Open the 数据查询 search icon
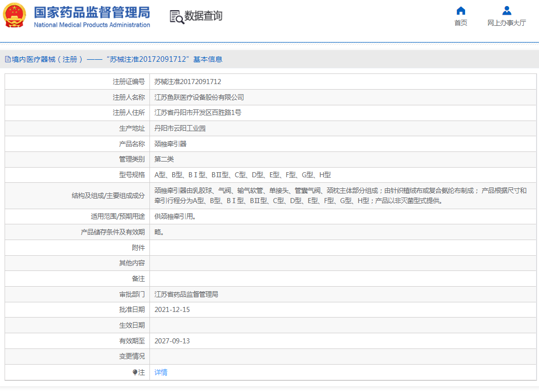The height and width of the screenshot is (392, 539). coord(177,17)
